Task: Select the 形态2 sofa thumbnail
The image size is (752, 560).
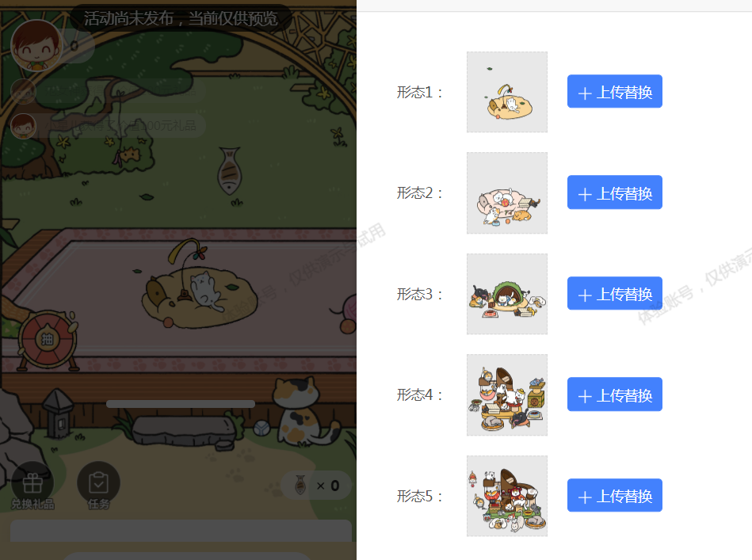Action: point(507,193)
